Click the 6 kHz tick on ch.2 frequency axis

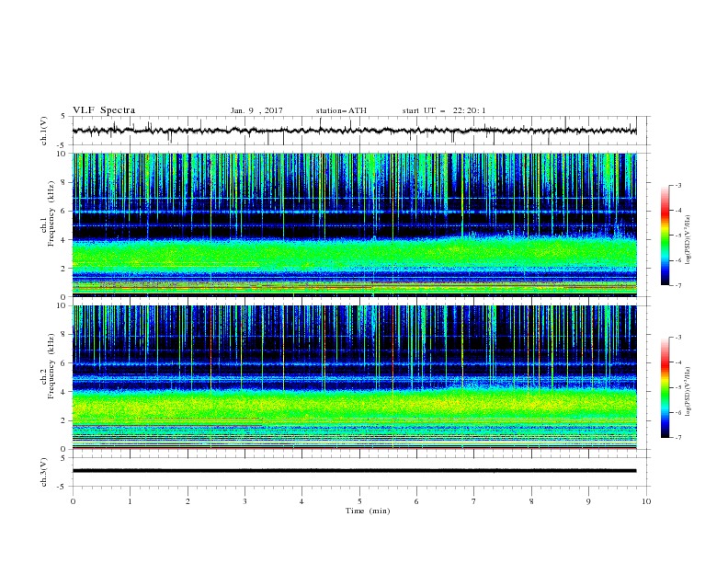pos(64,362)
